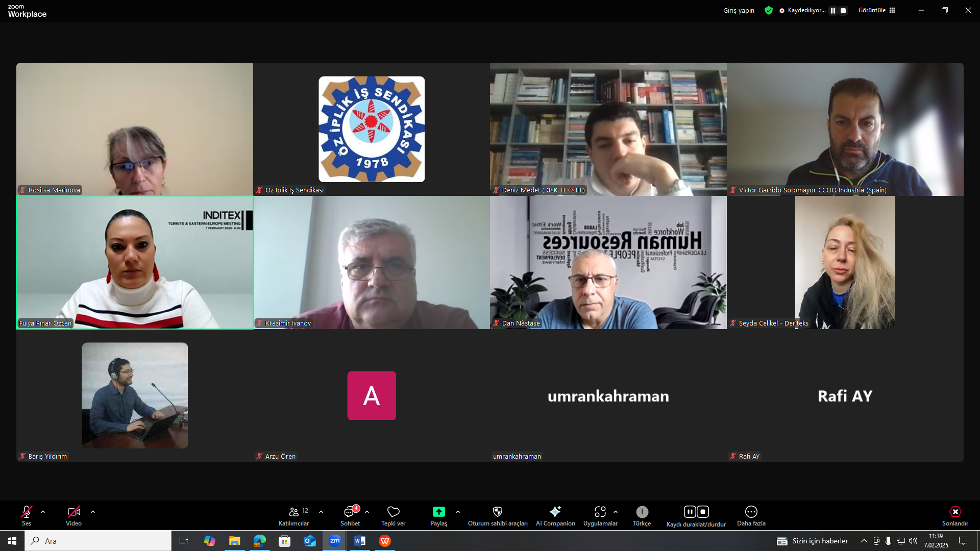This screenshot has width=980, height=551.
Task: Stop recording in bottom toolbar
Action: (703, 511)
